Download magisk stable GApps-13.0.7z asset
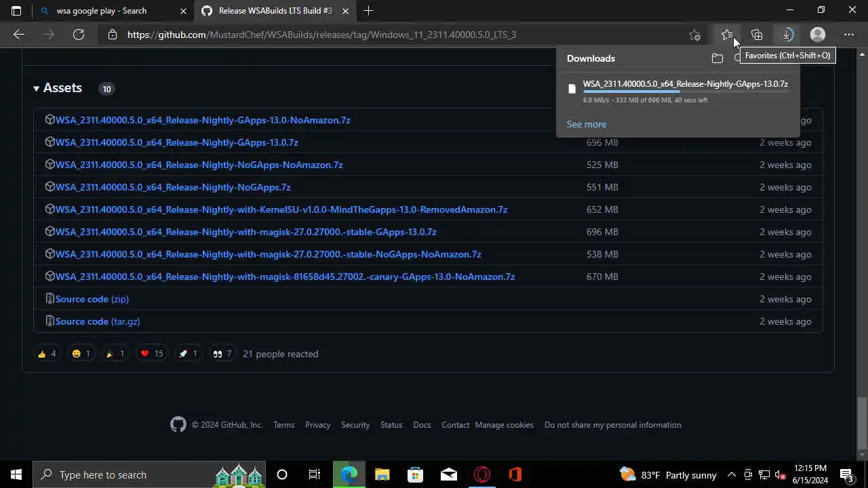The height and width of the screenshot is (488, 868). (x=246, y=232)
